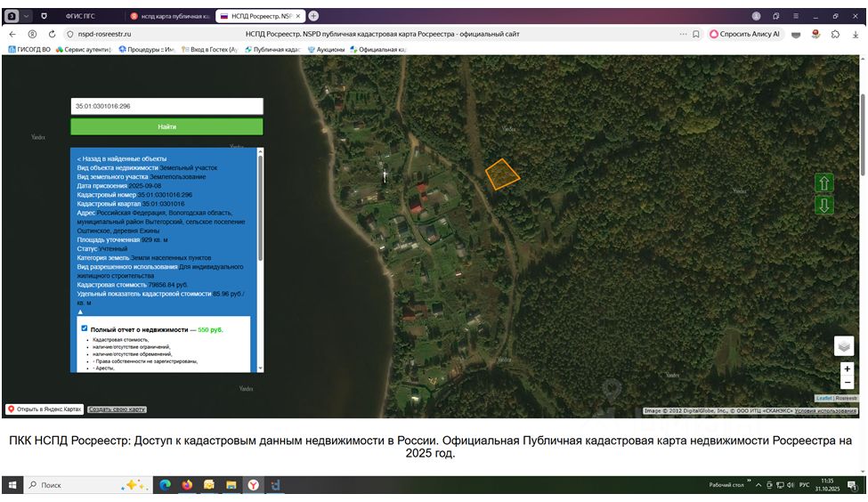868x502 pixels.
Task: Open Вход в Гостех bookmark
Action: click(x=210, y=49)
